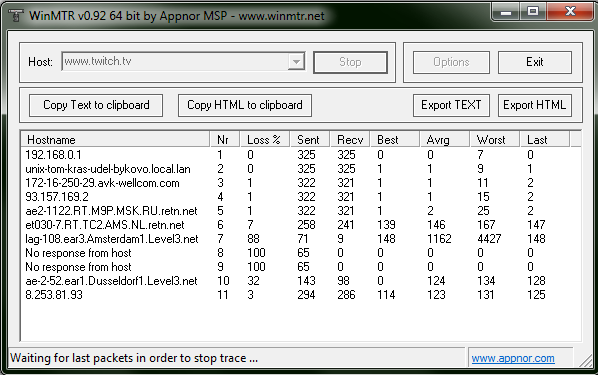Sort by the Hostname column header
This screenshot has height=375, width=598.
(x=115, y=140)
